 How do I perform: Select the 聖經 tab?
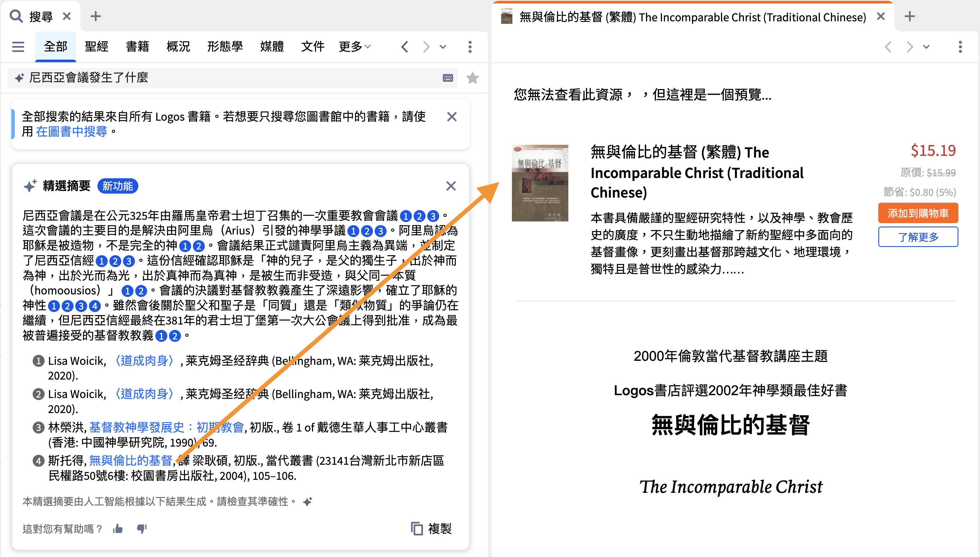pos(96,47)
